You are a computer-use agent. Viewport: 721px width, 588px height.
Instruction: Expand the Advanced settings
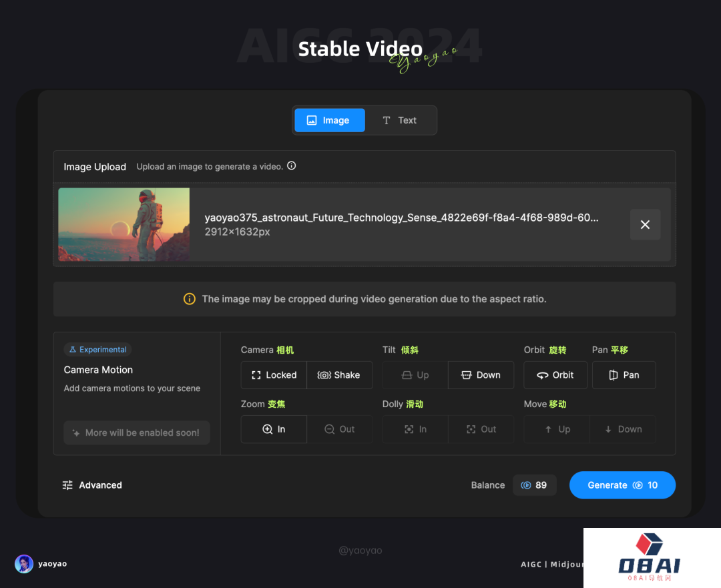click(92, 485)
